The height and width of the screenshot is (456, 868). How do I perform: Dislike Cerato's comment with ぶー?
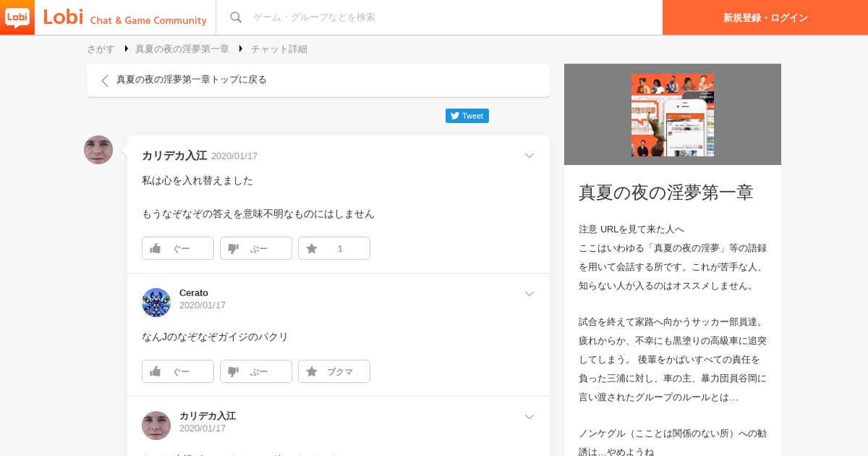pyautogui.click(x=256, y=371)
